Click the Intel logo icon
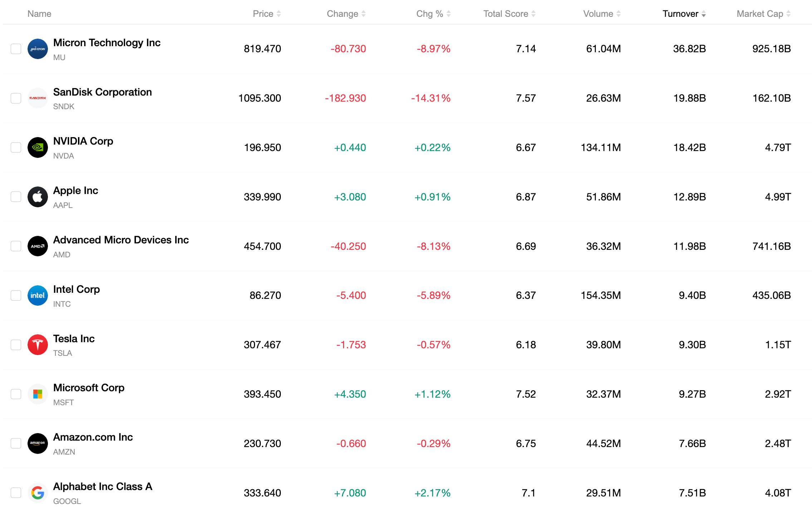 (x=38, y=295)
